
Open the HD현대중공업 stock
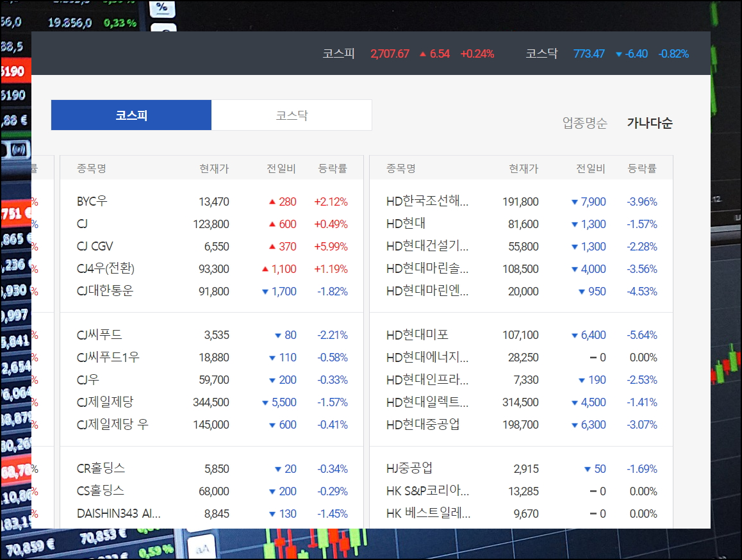point(423,424)
